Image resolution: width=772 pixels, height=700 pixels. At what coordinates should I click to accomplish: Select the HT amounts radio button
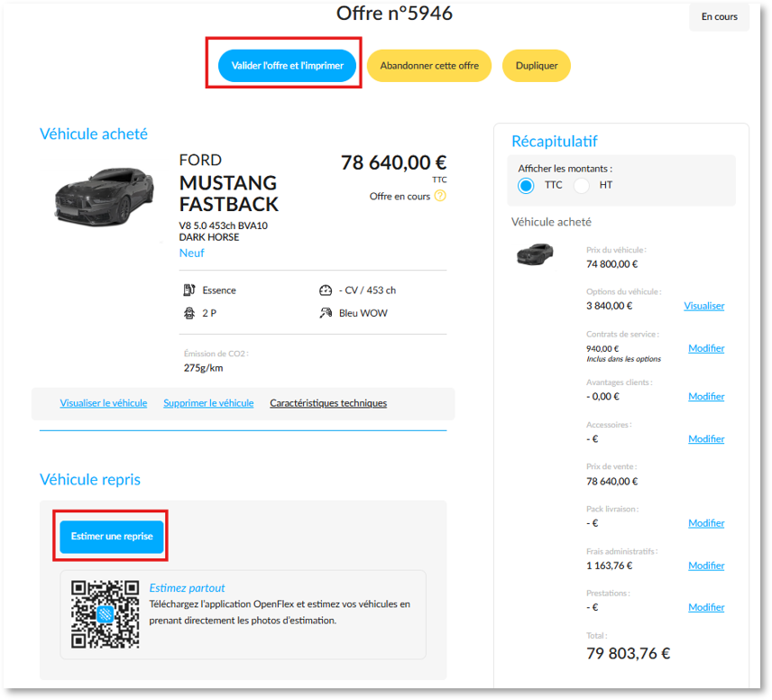[581, 186]
